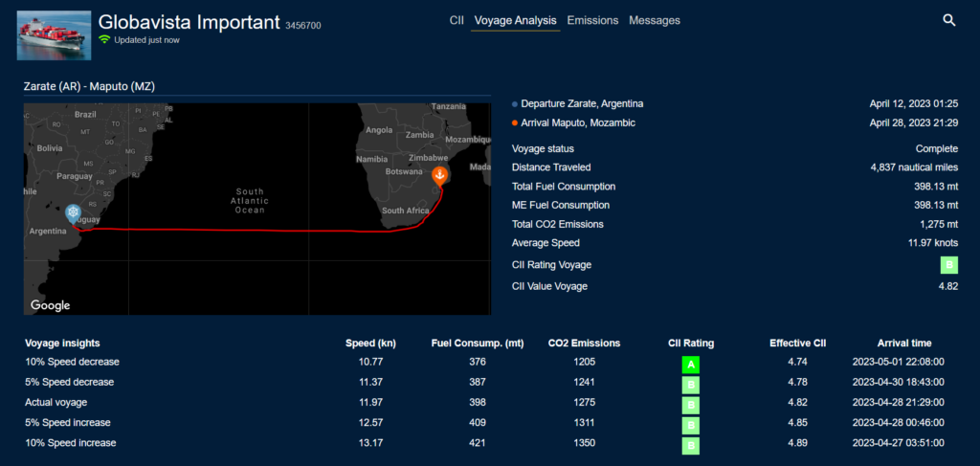Viewport: 980px width, 466px height.
Task: Click the orange arrival anchor marker
Action: pos(440,176)
